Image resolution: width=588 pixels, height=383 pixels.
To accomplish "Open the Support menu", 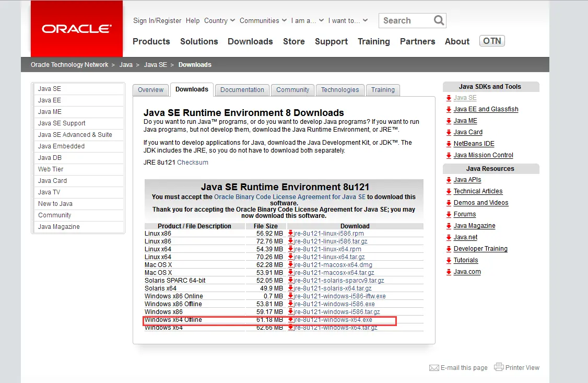I will pos(331,41).
